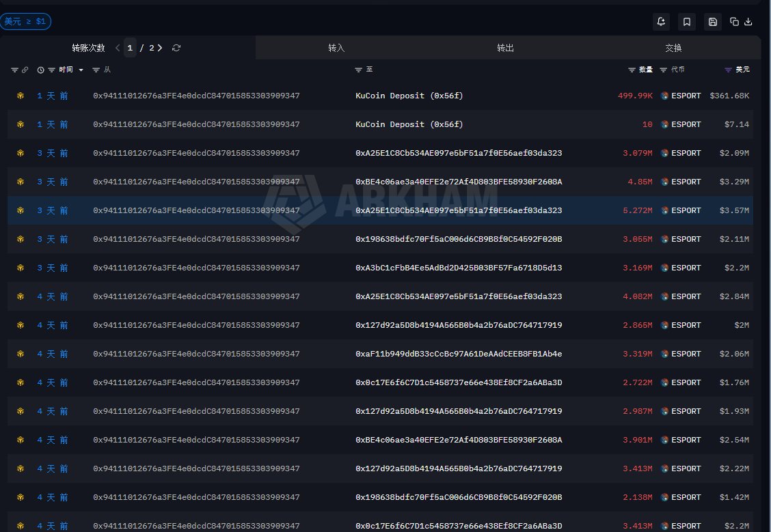Click ESPORT token icon in the 3.901M row
Viewport: 771px width, 532px height.
pos(664,440)
